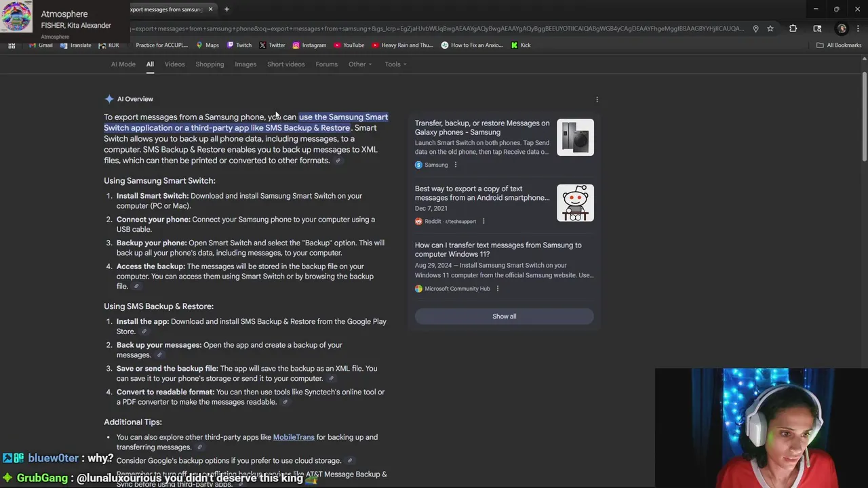Switch to Forums results
Screen dimensions: 868x488
[326, 64]
